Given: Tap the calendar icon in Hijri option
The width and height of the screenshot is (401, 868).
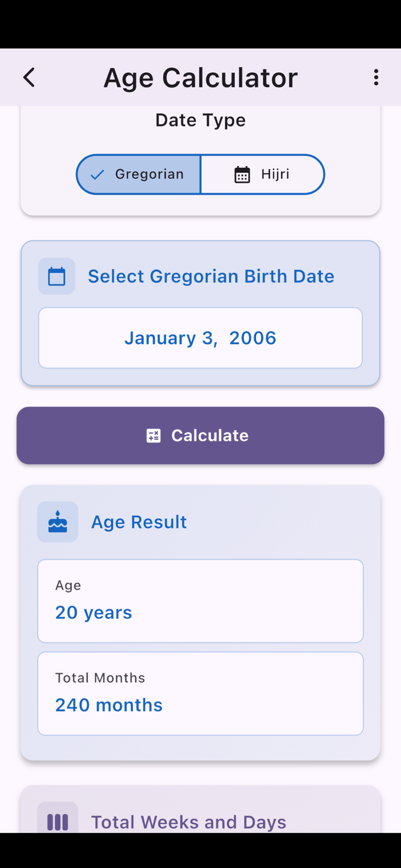Looking at the screenshot, I should pyautogui.click(x=242, y=175).
